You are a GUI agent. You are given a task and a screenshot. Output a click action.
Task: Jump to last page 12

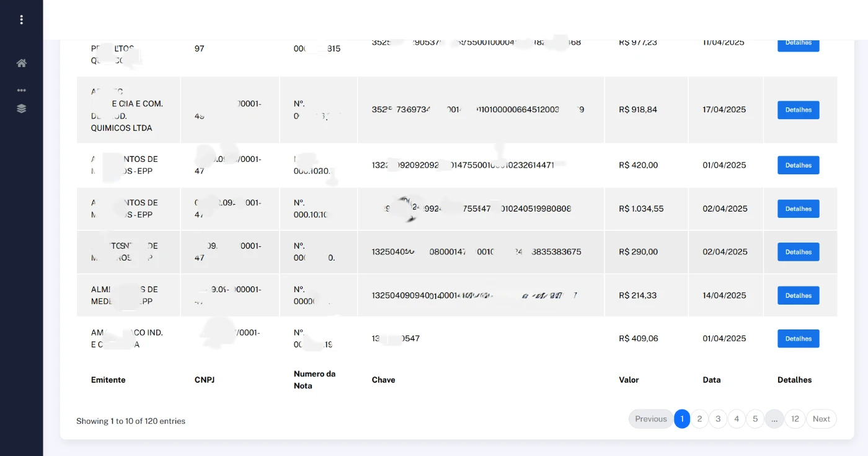coord(795,419)
